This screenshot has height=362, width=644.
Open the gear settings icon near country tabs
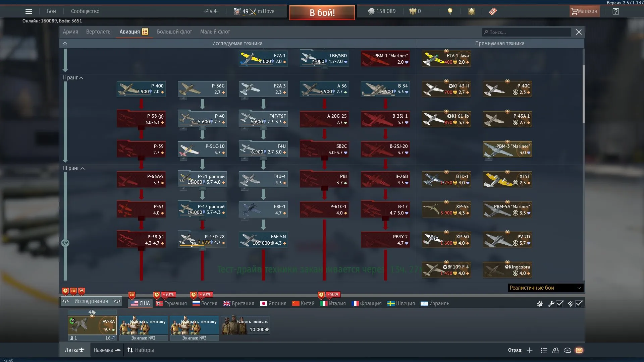click(x=540, y=304)
